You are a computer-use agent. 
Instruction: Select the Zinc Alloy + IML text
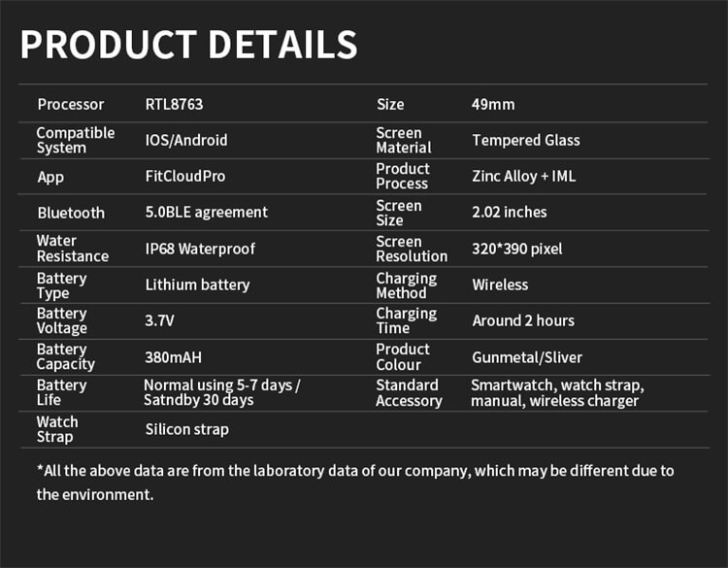(524, 176)
